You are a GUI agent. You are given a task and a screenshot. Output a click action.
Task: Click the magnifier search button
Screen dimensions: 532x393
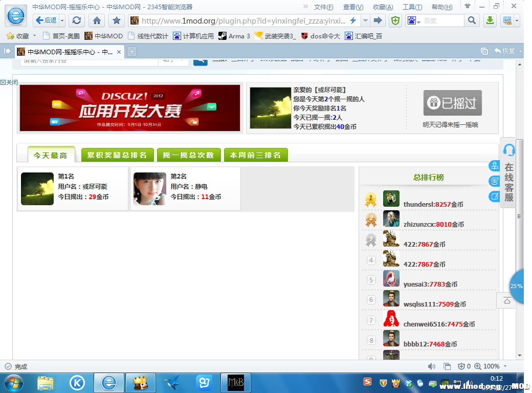(471, 20)
